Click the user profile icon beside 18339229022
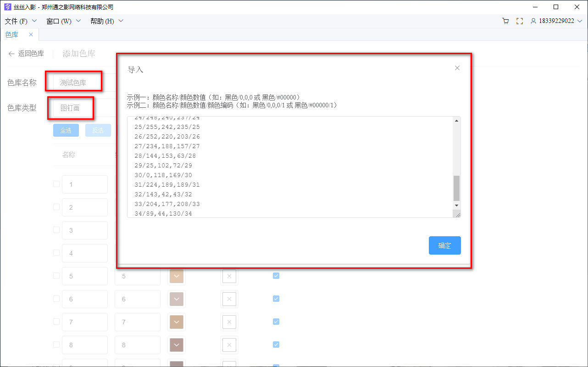The height and width of the screenshot is (367, 588). pos(533,21)
